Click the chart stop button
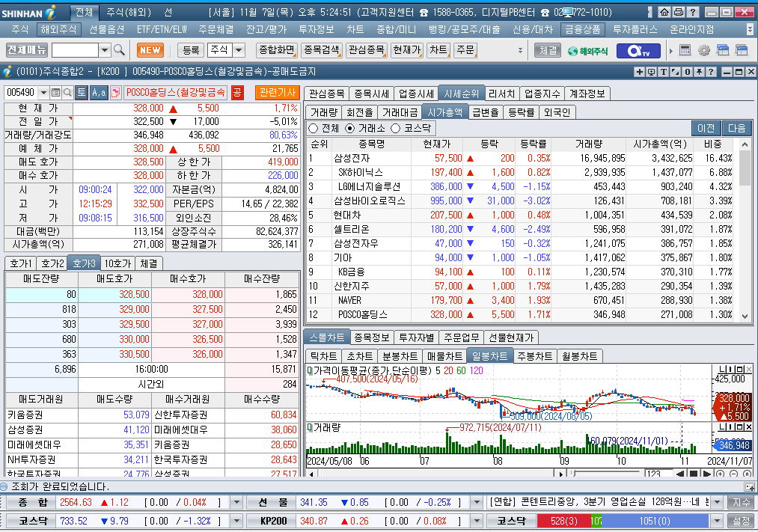The image size is (758, 532). [x=693, y=474]
